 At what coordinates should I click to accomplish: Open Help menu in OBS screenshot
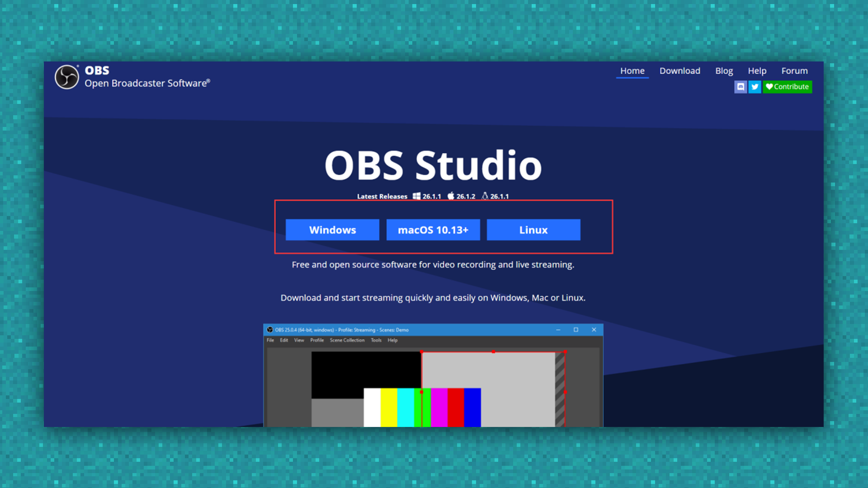392,340
